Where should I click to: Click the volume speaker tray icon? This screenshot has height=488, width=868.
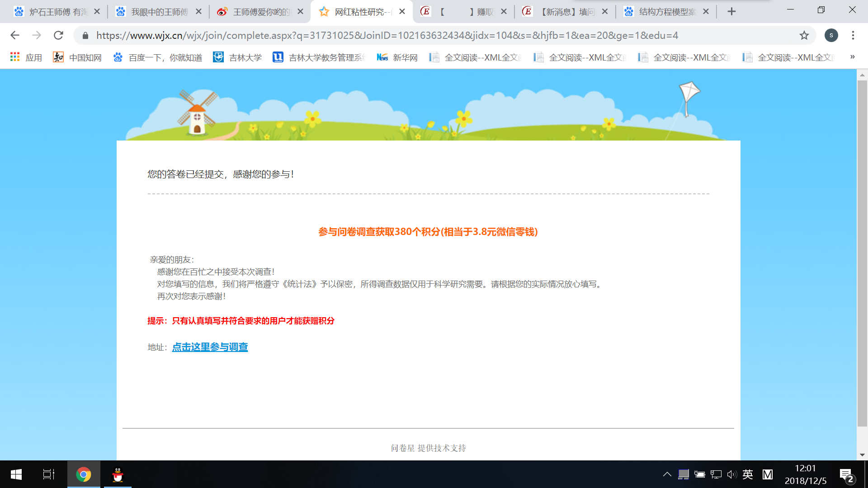pos(731,474)
